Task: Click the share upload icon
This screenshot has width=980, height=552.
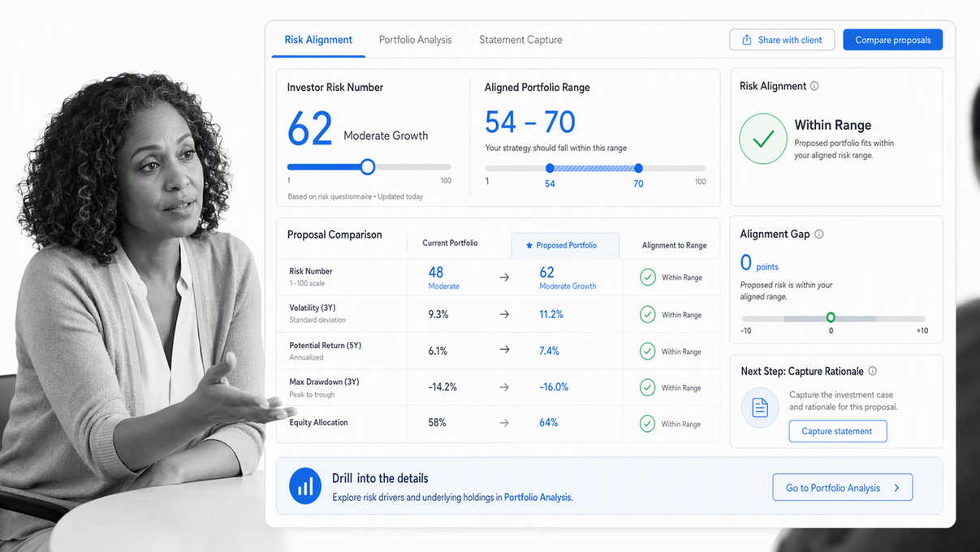Action: click(747, 40)
